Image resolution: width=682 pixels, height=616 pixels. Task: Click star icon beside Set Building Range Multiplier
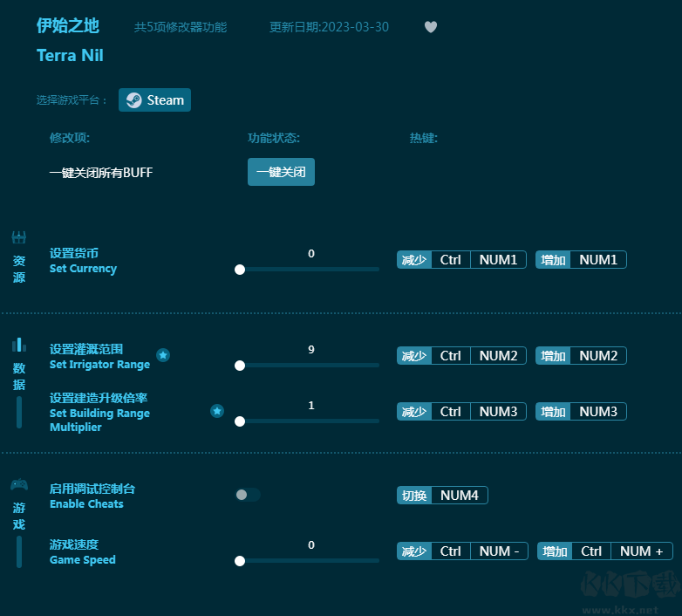click(217, 411)
